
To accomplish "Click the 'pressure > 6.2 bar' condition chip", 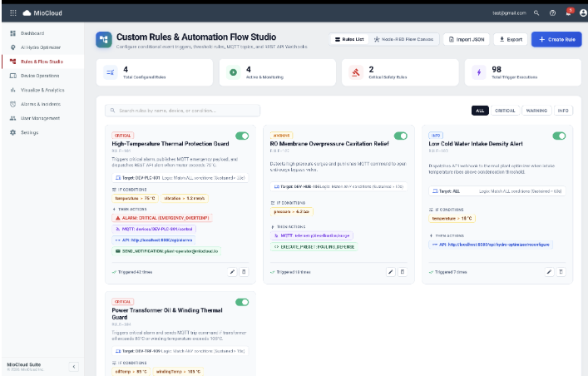I will pos(291,211).
